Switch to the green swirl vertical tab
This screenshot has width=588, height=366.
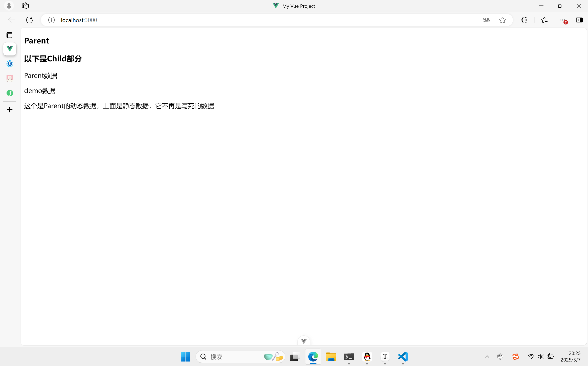click(10, 93)
